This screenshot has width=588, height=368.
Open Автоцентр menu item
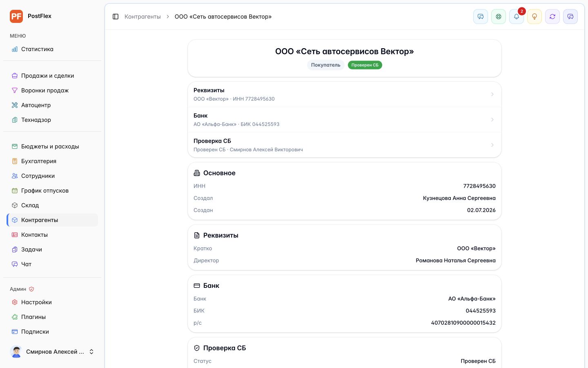pos(52,105)
